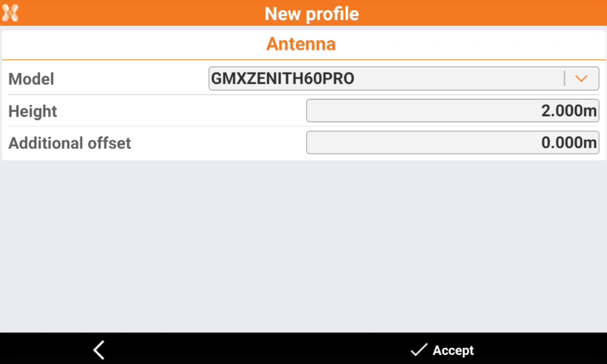
Task: Click the Additional offset label
Action: click(70, 143)
